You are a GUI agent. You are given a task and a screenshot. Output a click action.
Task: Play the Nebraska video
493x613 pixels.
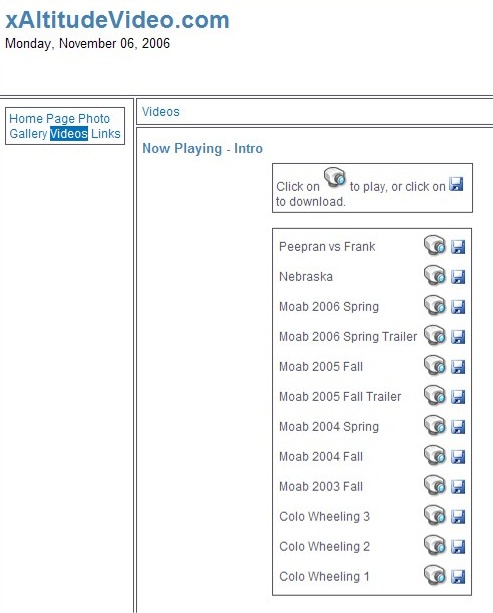(x=435, y=276)
